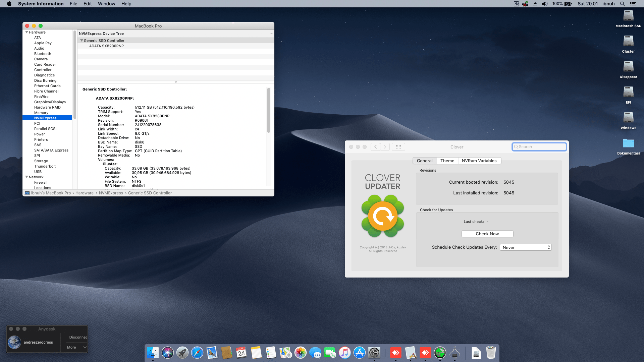Open Clover Configurator green clover dock icon
This screenshot has width=644, height=362.
[440, 353]
